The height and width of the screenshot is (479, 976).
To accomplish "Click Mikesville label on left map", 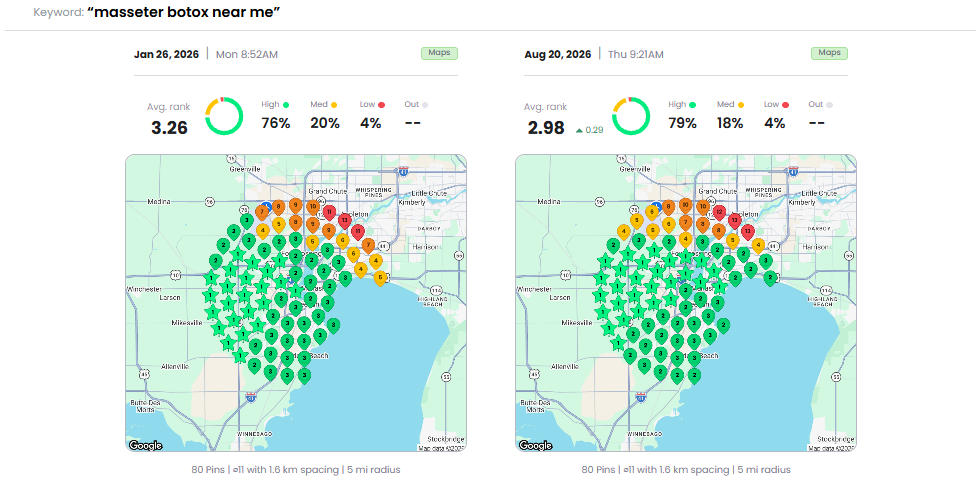I will coord(186,323).
